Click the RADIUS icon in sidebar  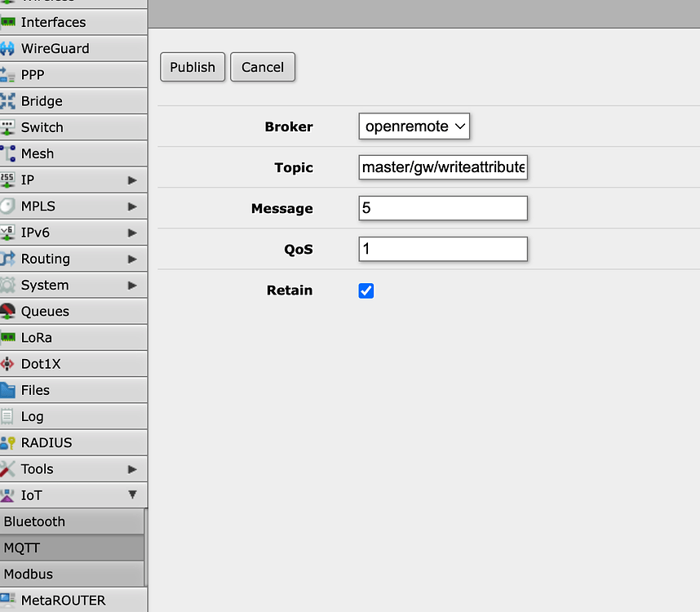tap(8, 442)
